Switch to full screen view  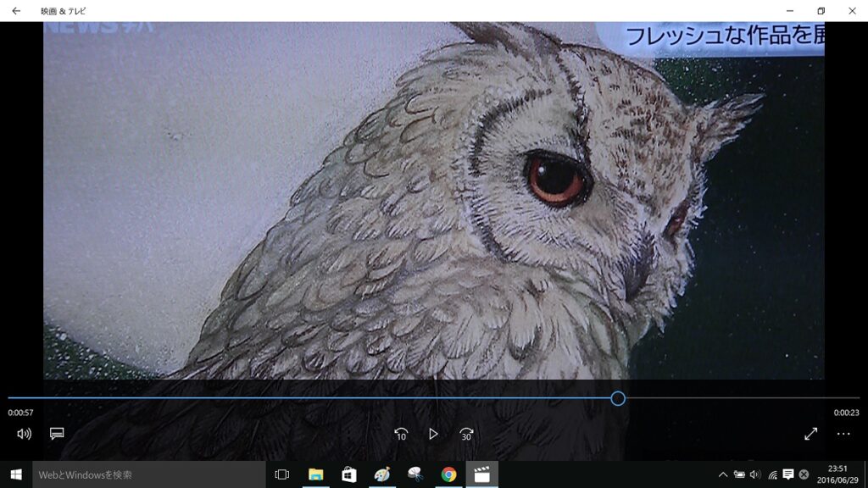(x=811, y=434)
